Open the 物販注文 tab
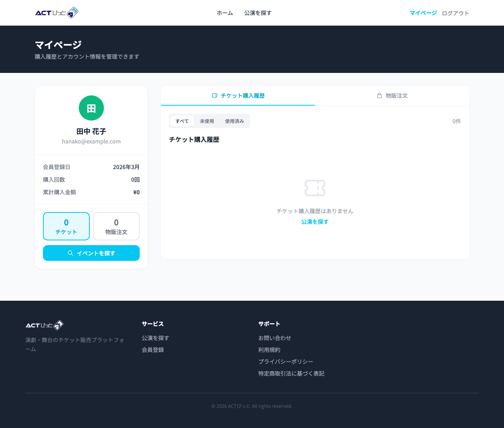Image resolution: width=504 pixels, height=428 pixels. click(x=392, y=95)
